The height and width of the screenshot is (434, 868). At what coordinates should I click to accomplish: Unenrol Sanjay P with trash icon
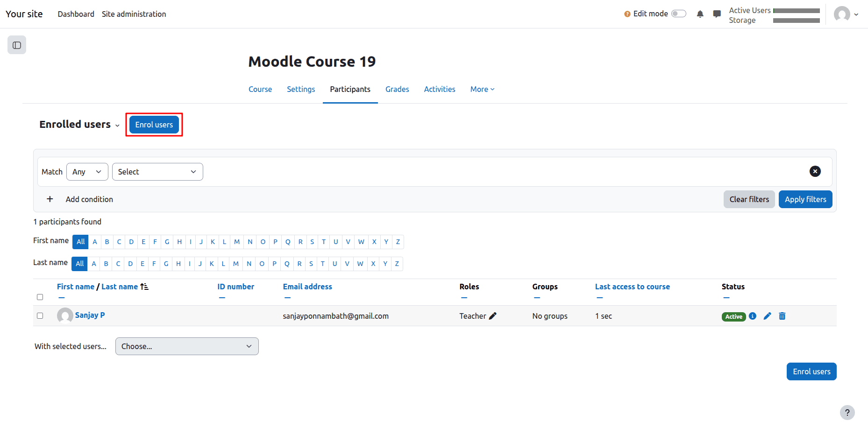tap(782, 316)
